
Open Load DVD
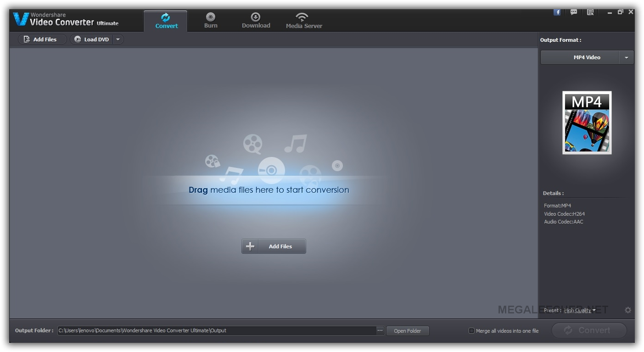[91, 39]
